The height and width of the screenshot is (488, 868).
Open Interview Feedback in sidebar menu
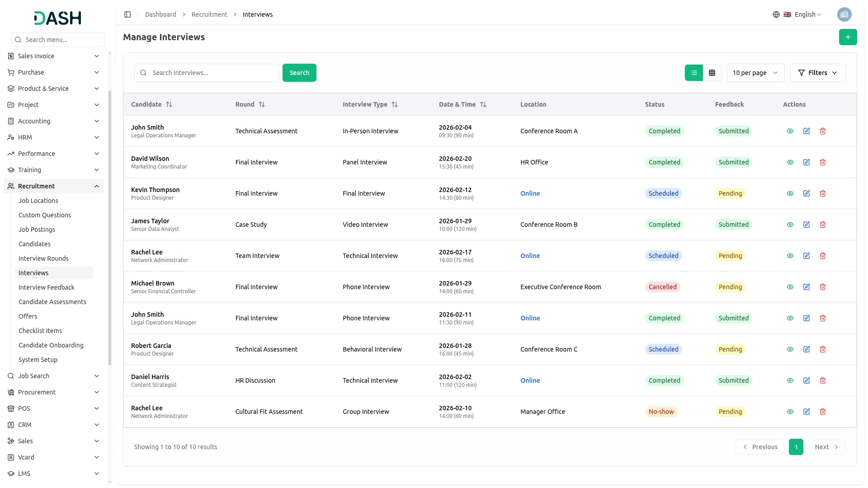[46, 287]
